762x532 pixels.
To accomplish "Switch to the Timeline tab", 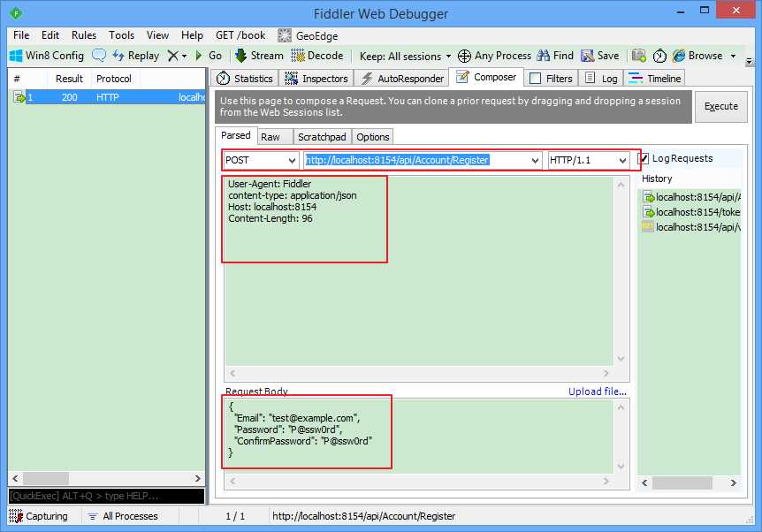I will click(x=655, y=79).
